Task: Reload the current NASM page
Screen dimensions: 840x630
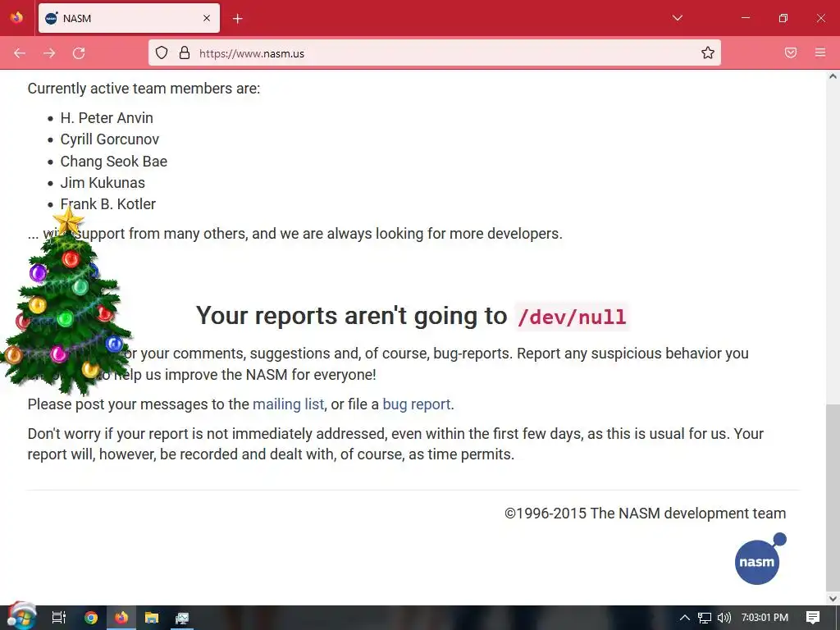Action: coord(79,53)
